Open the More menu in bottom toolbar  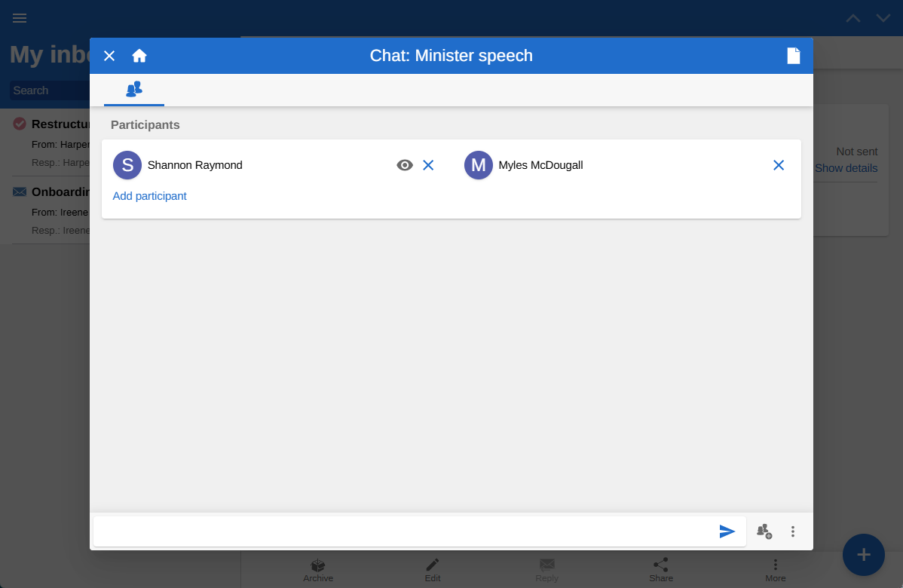pyautogui.click(x=775, y=570)
